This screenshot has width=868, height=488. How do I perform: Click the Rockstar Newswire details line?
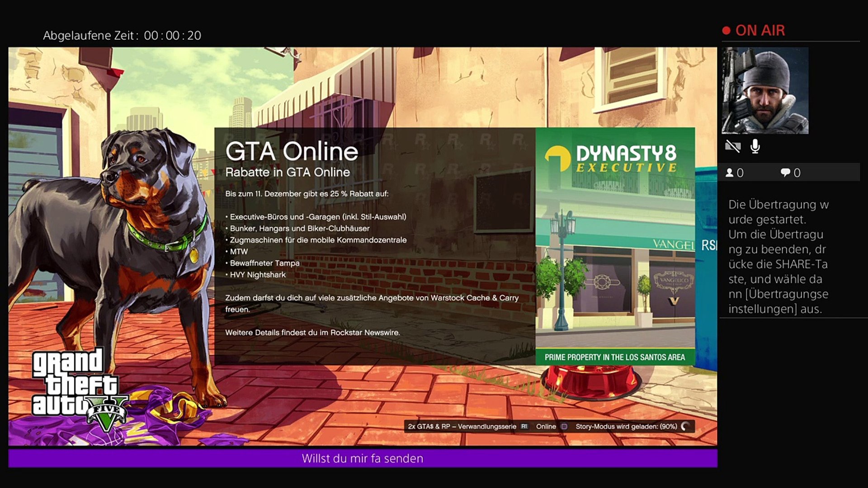[312, 333]
